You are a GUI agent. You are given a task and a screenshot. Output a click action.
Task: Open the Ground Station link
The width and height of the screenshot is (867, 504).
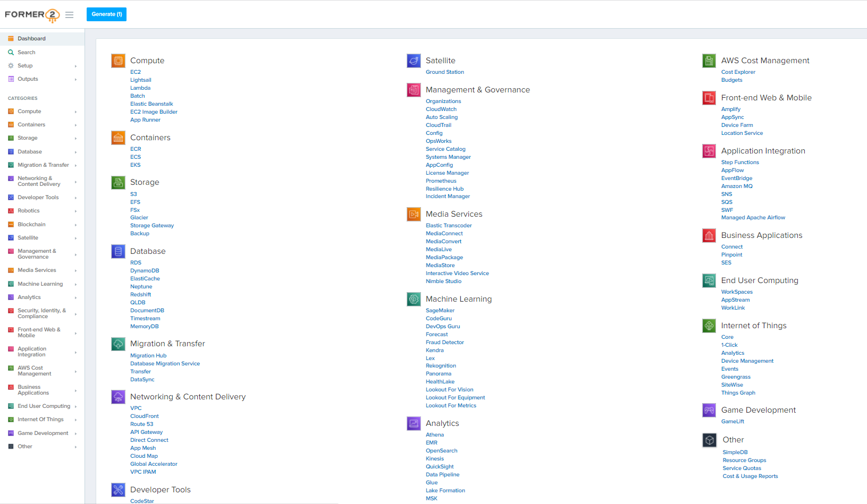click(x=445, y=72)
